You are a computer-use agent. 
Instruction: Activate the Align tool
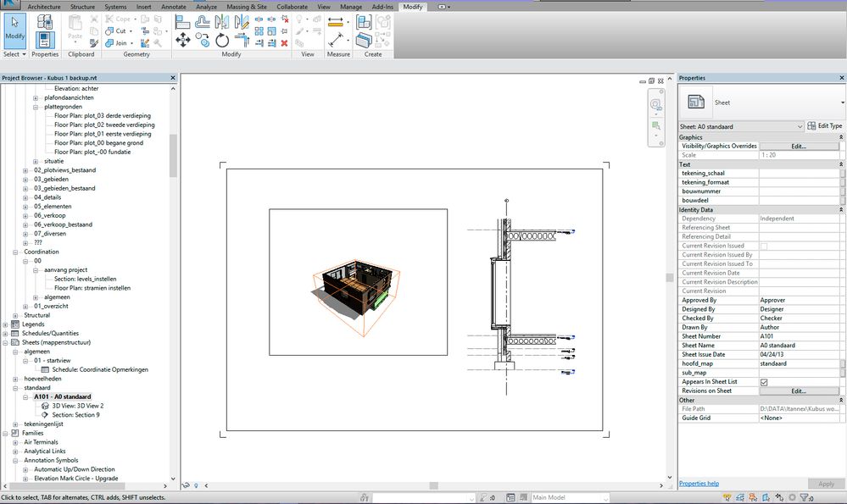182,22
